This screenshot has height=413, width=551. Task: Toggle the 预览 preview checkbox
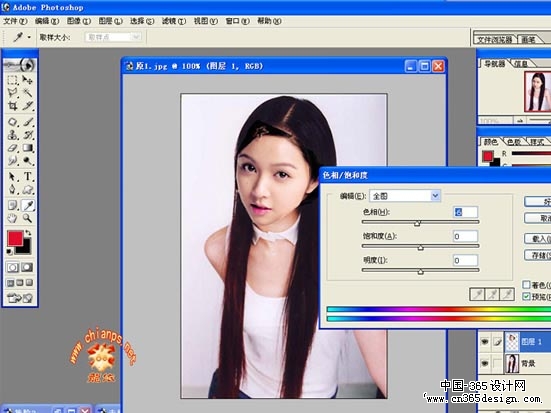(526, 296)
